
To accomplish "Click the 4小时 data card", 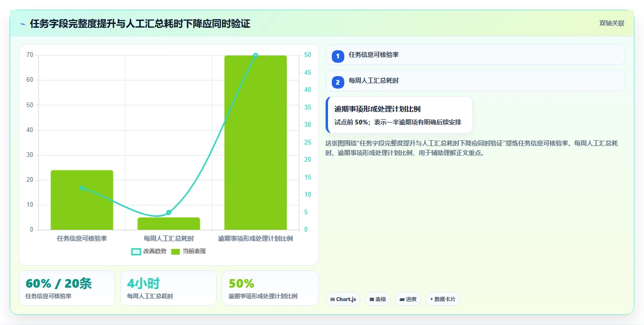I will point(169,288).
